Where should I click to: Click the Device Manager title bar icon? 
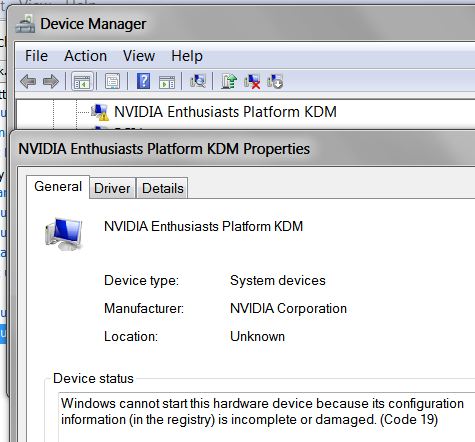[25, 24]
